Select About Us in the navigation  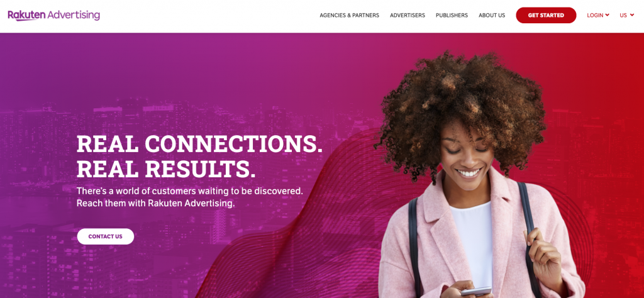tap(492, 15)
